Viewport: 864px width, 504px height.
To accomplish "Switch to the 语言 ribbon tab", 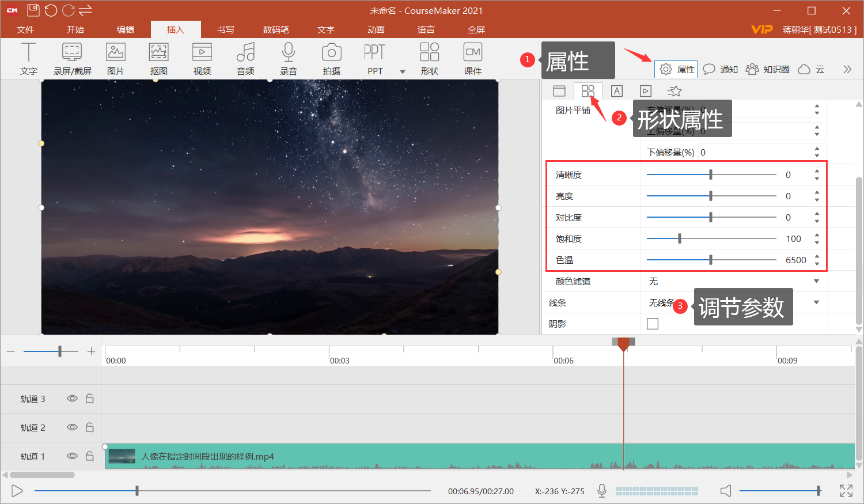I will (426, 29).
